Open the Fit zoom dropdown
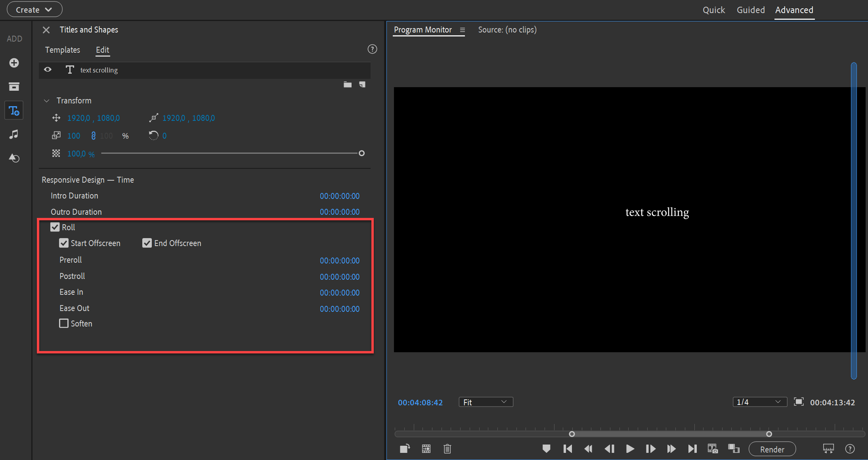868x460 pixels. [485, 402]
